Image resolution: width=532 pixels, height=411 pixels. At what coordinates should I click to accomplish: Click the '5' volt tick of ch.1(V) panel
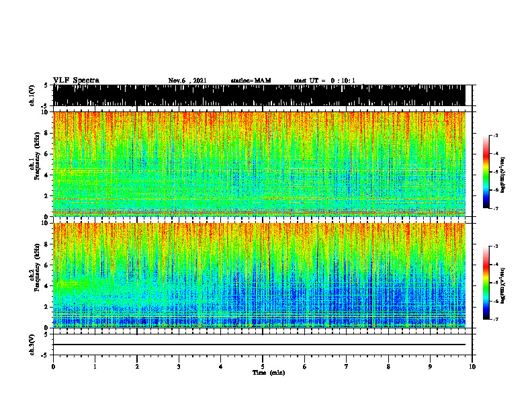(46, 86)
